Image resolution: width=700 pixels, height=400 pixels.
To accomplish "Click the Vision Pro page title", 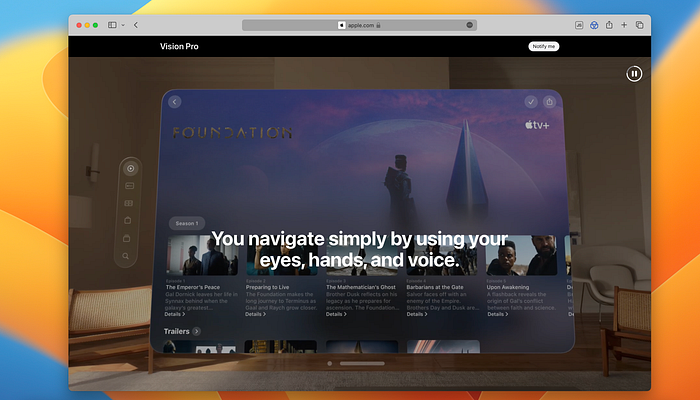I will (x=179, y=46).
